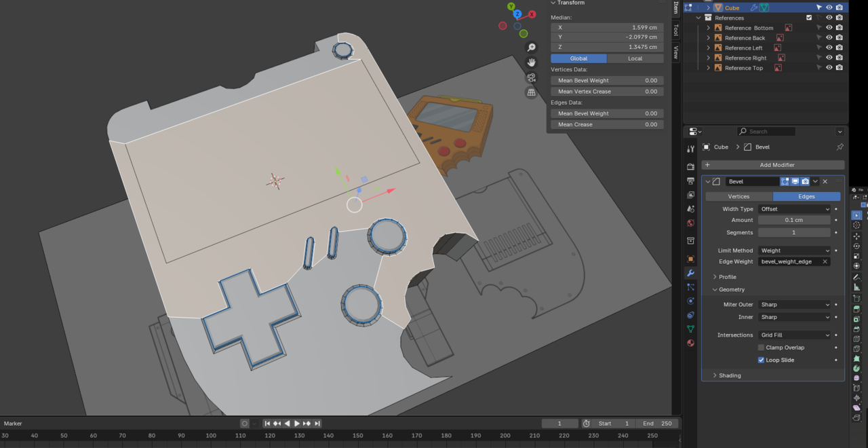Image resolution: width=868 pixels, height=448 pixels.
Task: Open the Physics Properties tab
Action: pos(690,301)
